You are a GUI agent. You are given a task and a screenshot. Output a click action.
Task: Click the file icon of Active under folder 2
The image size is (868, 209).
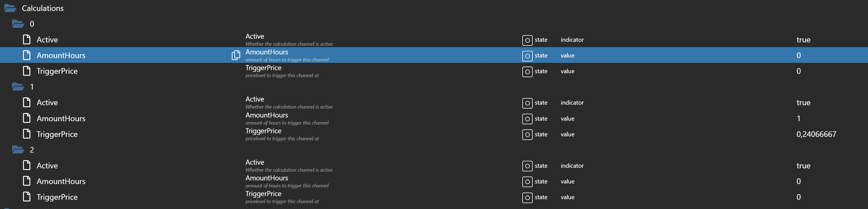pyautogui.click(x=27, y=166)
